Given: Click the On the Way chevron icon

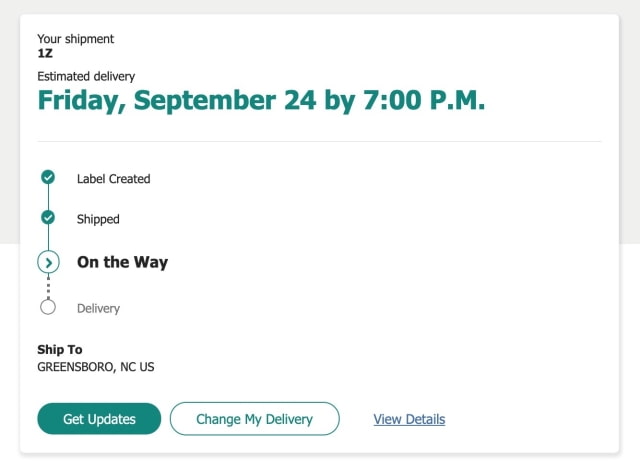Looking at the screenshot, I should coord(48,262).
